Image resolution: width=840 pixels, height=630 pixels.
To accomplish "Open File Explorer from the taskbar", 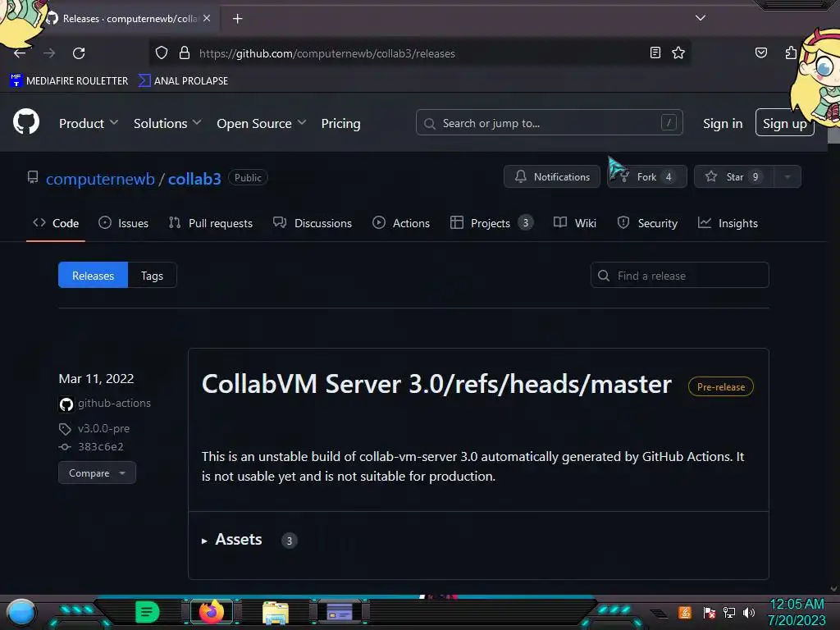I will (x=276, y=612).
